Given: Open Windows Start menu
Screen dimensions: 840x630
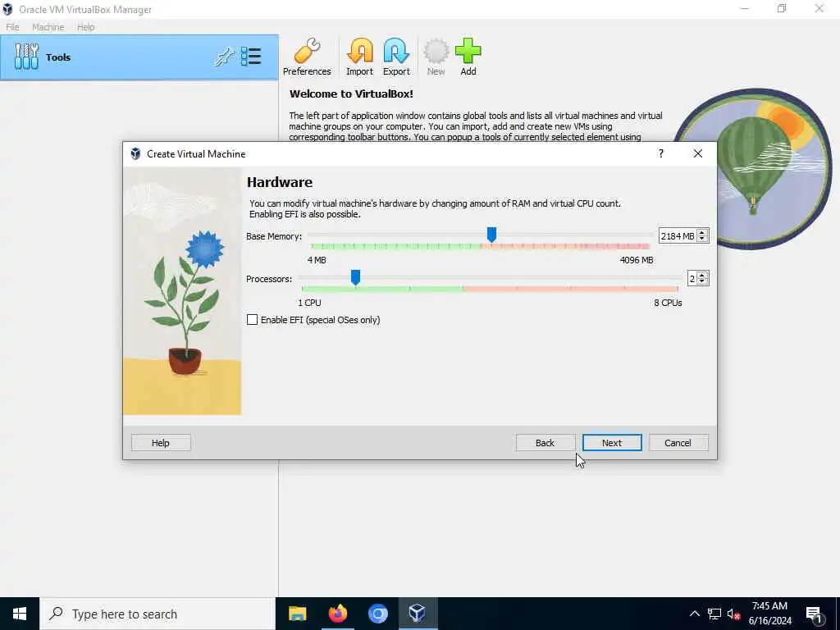Looking at the screenshot, I should [x=20, y=614].
